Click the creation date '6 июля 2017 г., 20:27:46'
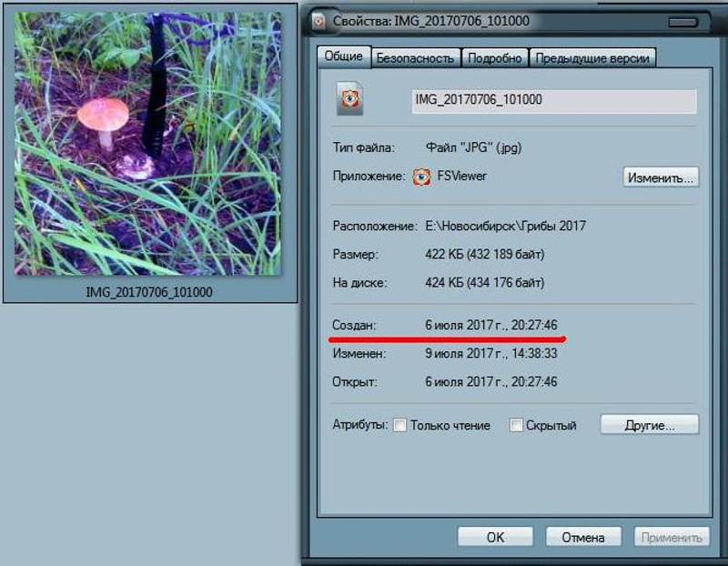 pos(490,325)
